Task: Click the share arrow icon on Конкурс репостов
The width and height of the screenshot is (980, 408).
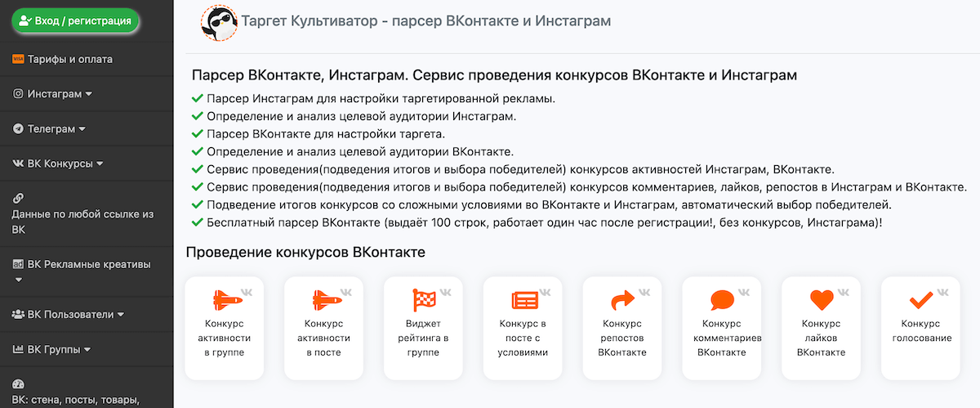Action: [x=623, y=300]
